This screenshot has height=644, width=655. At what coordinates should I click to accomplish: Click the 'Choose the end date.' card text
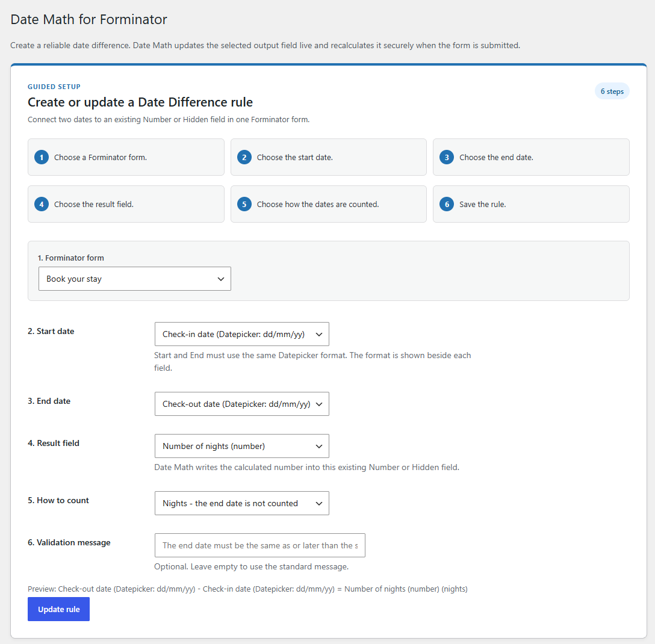tap(496, 158)
